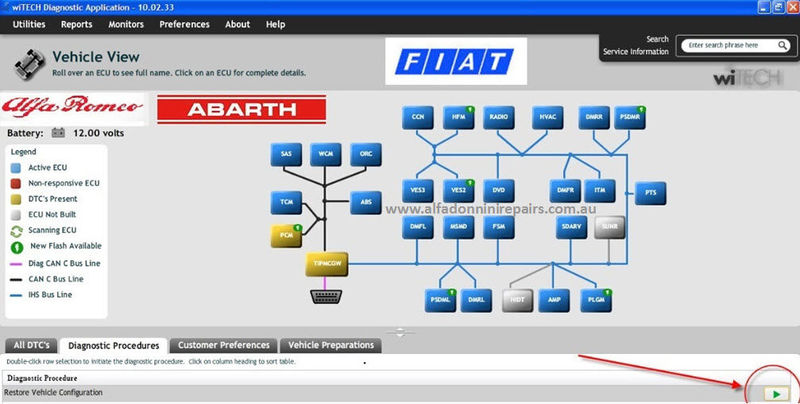Open the PLGM ECU details
The width and height of the screenshot is (800, 404).
coord(596,300)
